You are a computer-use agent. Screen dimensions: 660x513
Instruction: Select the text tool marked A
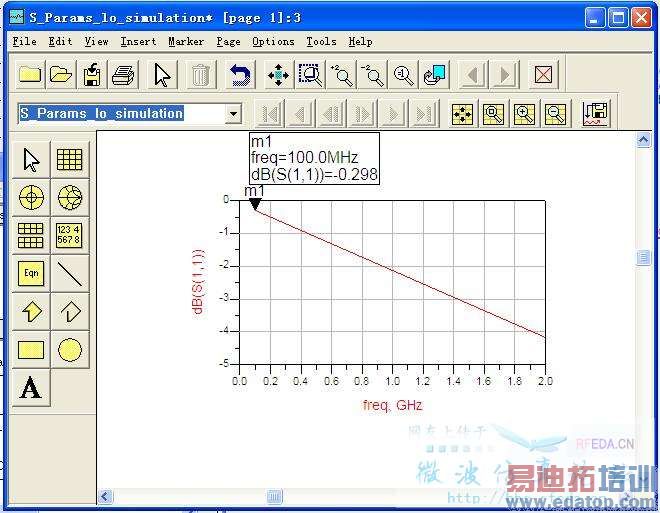coord(31,388)
